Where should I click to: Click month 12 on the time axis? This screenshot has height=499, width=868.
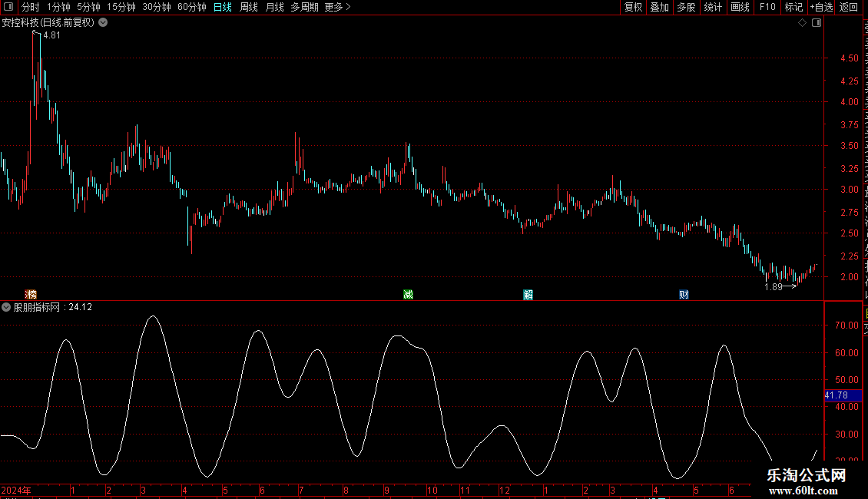tap(505, 490)
